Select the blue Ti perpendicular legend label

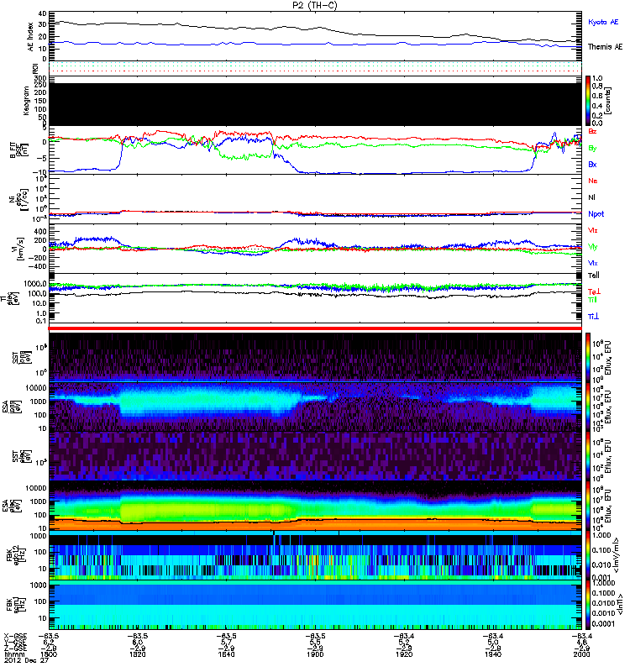click(x=593, y=317)
